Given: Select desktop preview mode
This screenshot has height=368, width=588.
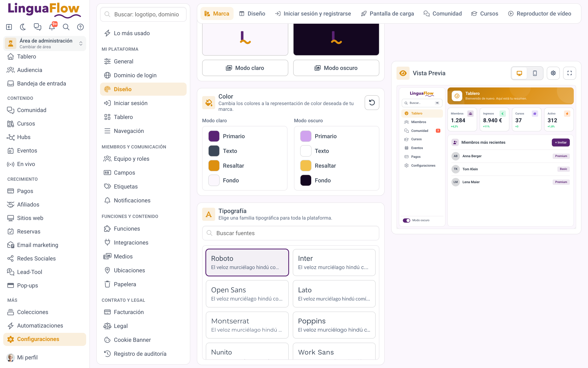Looking at the screenshot, I should (x=519, y=73).
